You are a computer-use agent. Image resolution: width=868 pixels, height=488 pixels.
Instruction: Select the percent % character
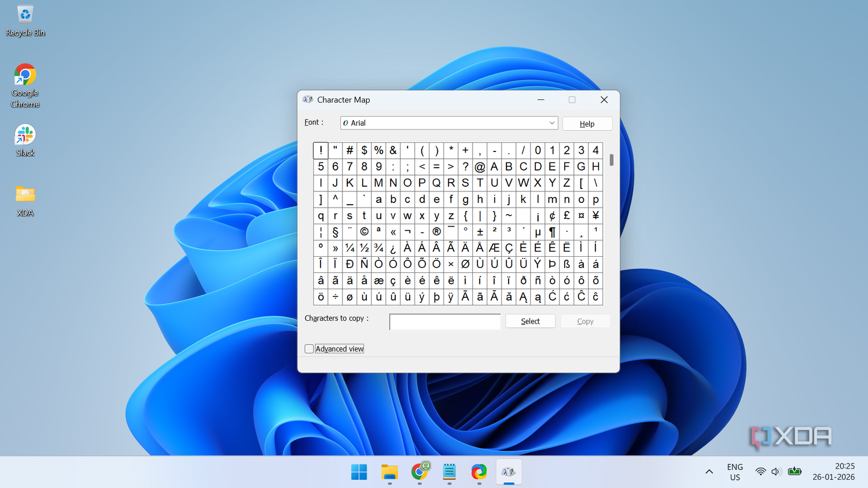tap(378, 150)
